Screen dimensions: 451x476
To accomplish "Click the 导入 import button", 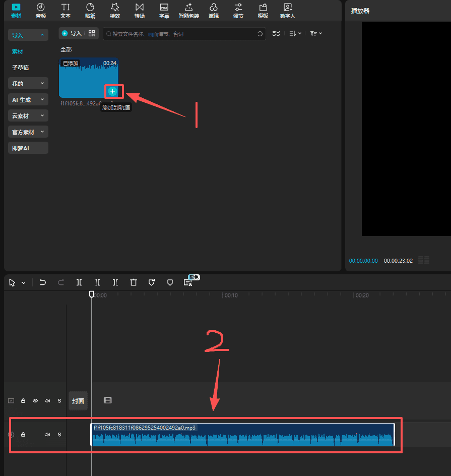I will 72,33.
